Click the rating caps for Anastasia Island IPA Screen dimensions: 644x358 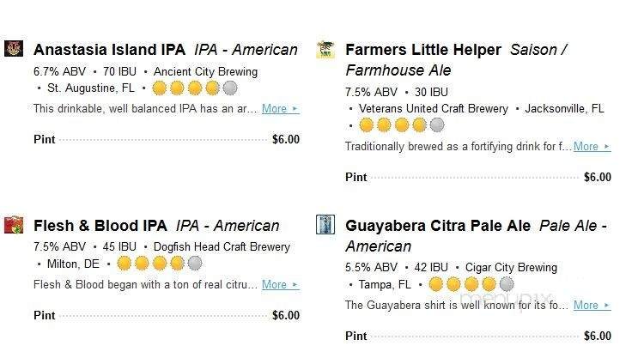point(194,88)
